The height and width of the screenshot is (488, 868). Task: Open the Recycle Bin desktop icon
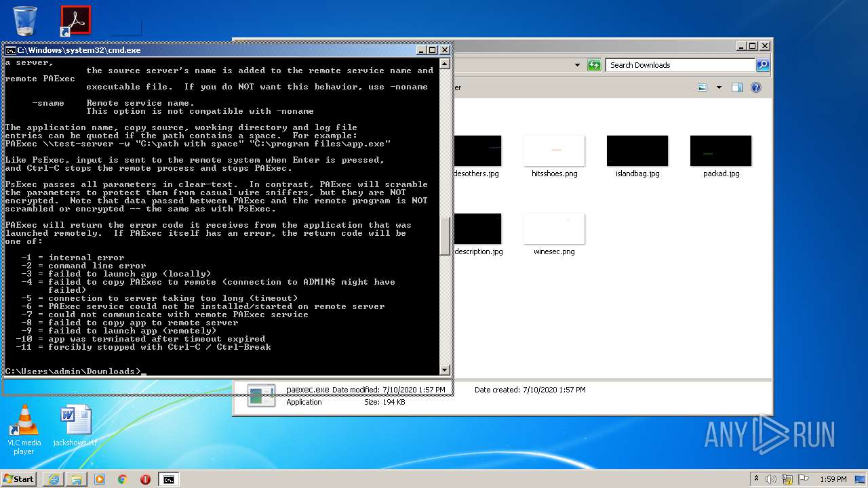click(25, 20)
